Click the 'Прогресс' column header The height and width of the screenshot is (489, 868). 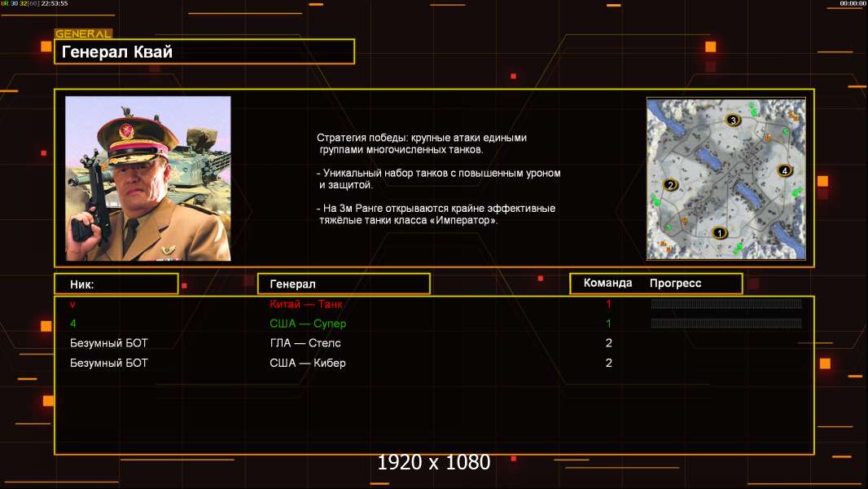click(675, 284)
